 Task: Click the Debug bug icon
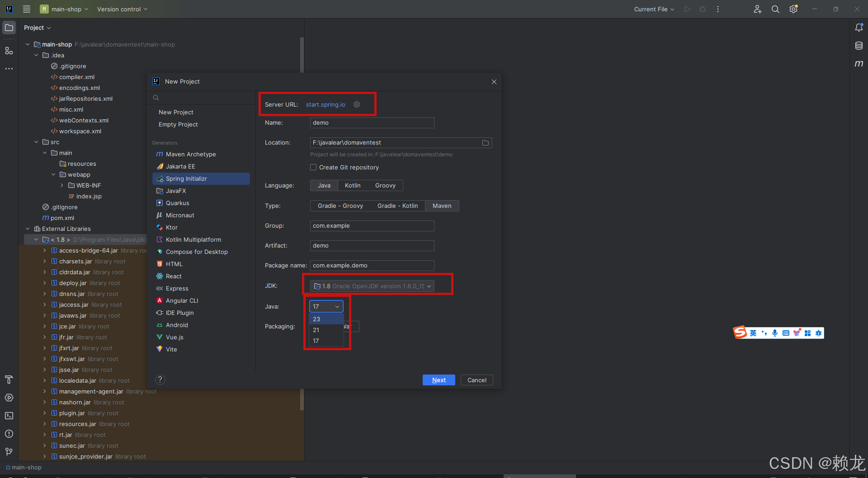pos(703,9)
